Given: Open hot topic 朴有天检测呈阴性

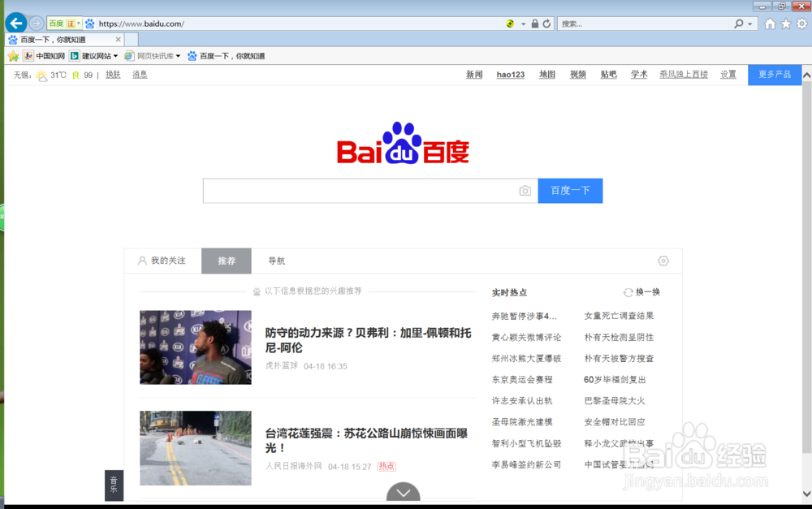Looking at the screenshot, I should (619, 337).
